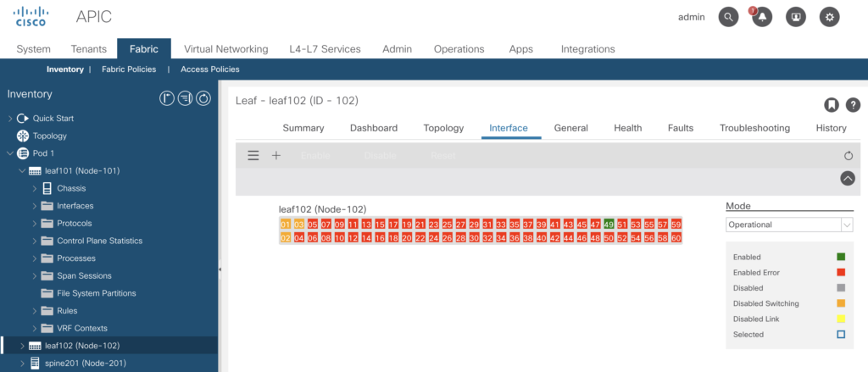The height and width of the screenshot is (372, 868).
Task: Click the Interfaces folder icon
Action: 47,206
